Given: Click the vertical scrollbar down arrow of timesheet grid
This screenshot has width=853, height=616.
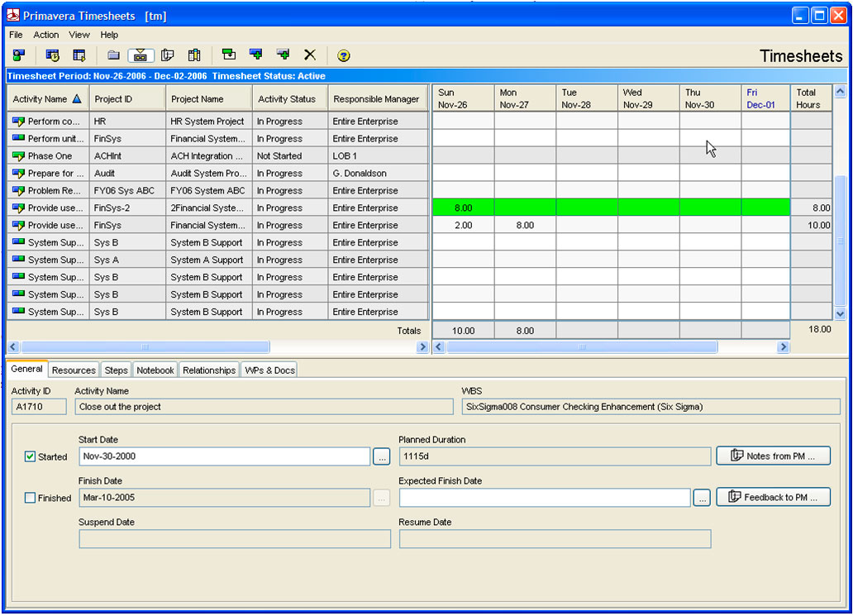Looking at the screenshot, I should 840,314.
